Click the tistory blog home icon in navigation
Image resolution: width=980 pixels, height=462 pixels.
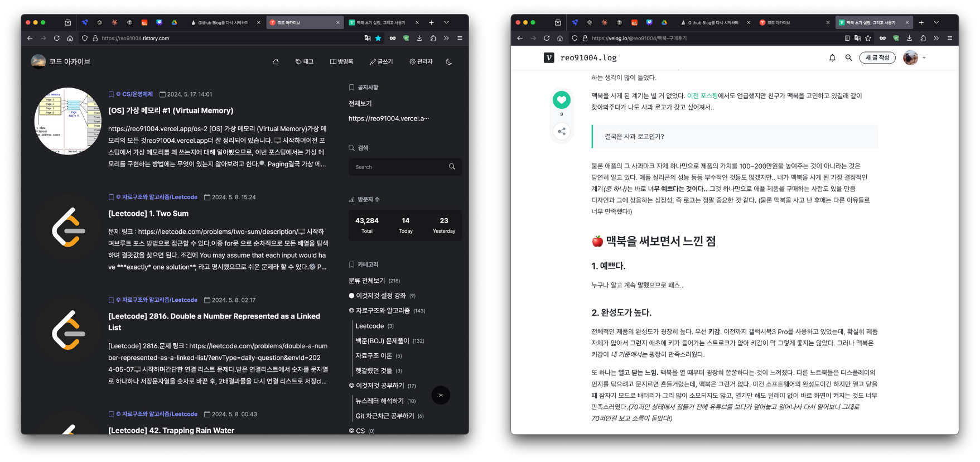coord(276,62)
